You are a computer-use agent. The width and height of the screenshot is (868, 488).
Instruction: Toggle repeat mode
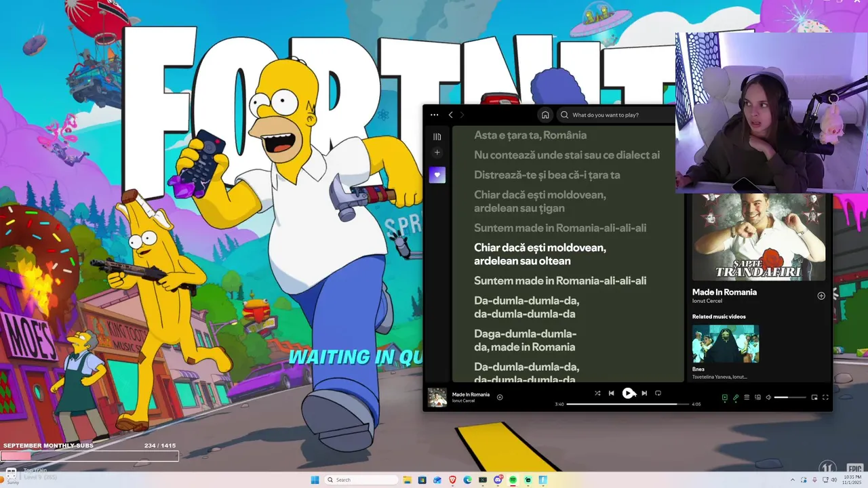(658, 393)
